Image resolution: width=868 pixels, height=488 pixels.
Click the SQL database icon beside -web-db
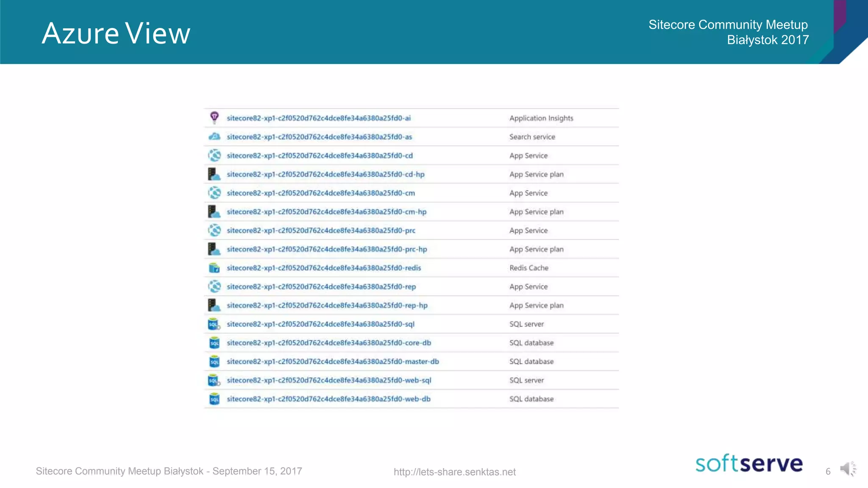214,399
